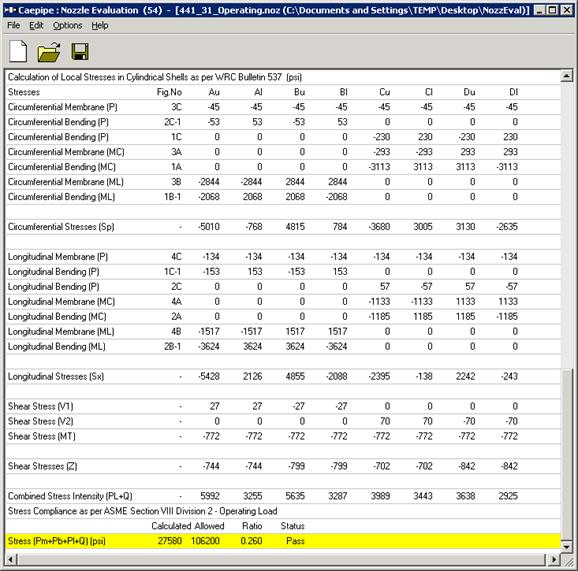
Task: Click the Caepipe application icon in title bar
Action: click(x=10, y=10)
